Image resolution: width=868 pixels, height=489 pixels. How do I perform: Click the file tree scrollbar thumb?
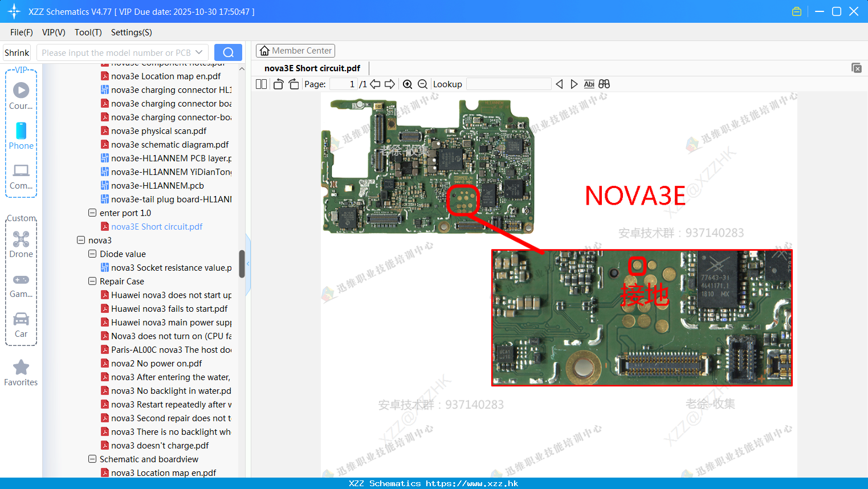[x=242, y=264]
